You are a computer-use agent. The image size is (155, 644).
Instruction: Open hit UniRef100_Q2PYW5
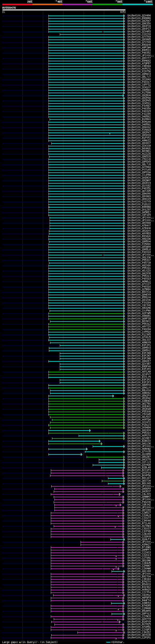tap(139, 313)
